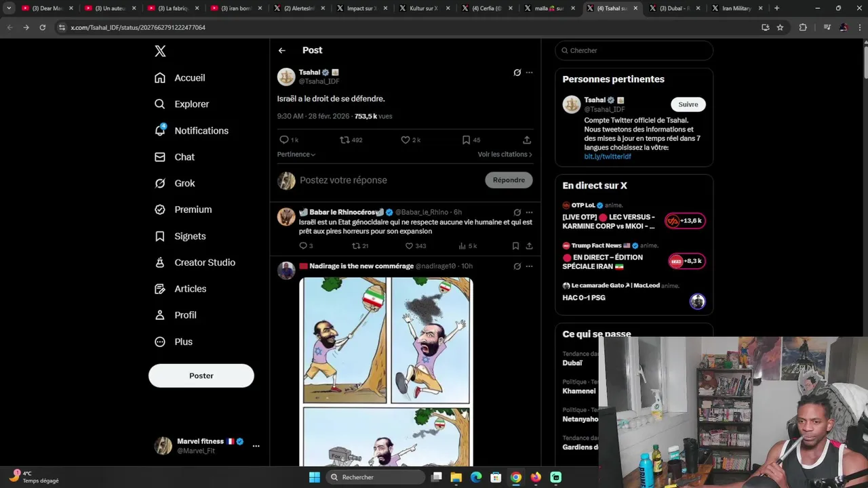Like Babar le Rhinocéros comment
Image resolution: width=868 pixels, height=488 pixels.
click(409, 246)
